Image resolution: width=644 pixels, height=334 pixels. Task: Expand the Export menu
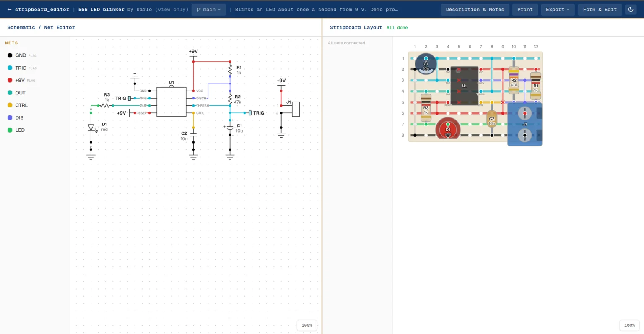click(558, 9)
